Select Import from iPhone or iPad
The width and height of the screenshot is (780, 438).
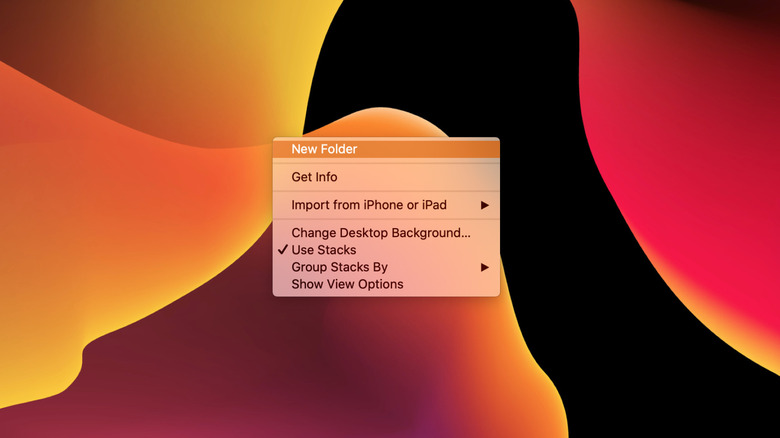point(386,205)
